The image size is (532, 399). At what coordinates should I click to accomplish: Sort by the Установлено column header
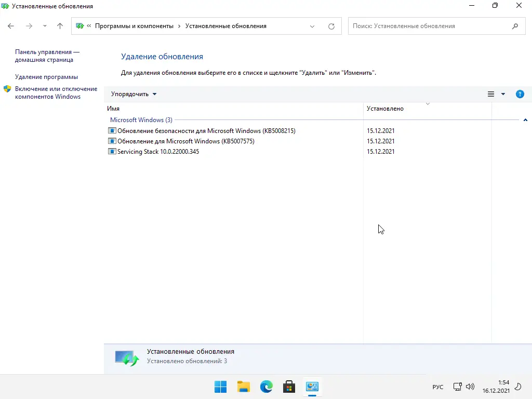(x=428, y=109)
